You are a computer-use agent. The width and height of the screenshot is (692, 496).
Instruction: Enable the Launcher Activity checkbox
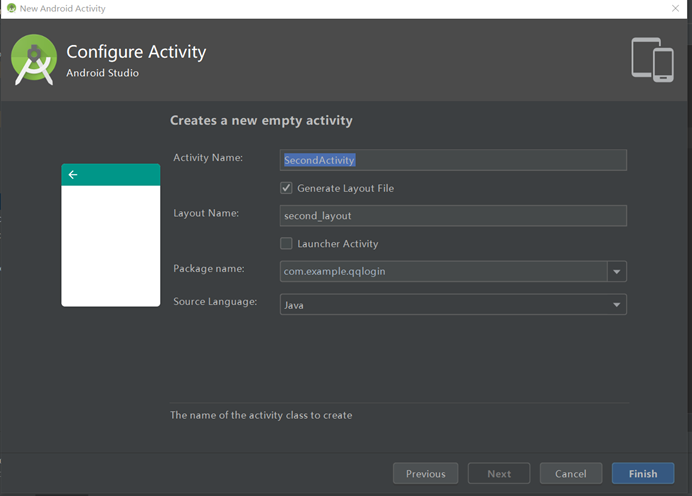[x=287, y=243]
